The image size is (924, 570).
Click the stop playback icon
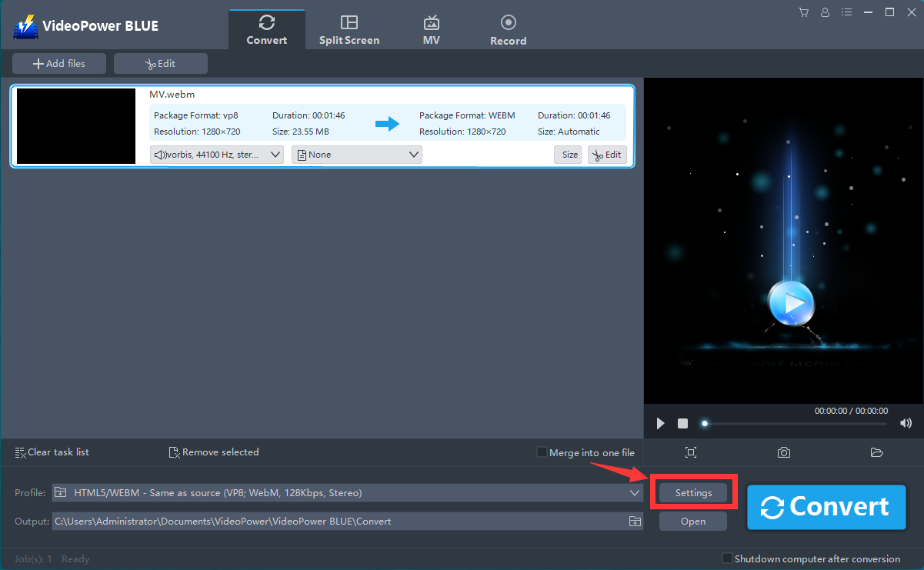coord(682,423)
